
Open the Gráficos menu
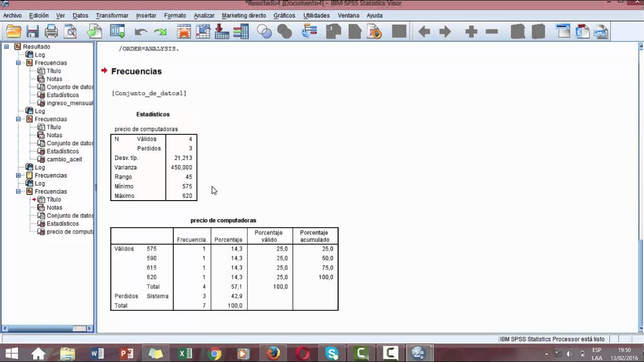coord(284,16)
